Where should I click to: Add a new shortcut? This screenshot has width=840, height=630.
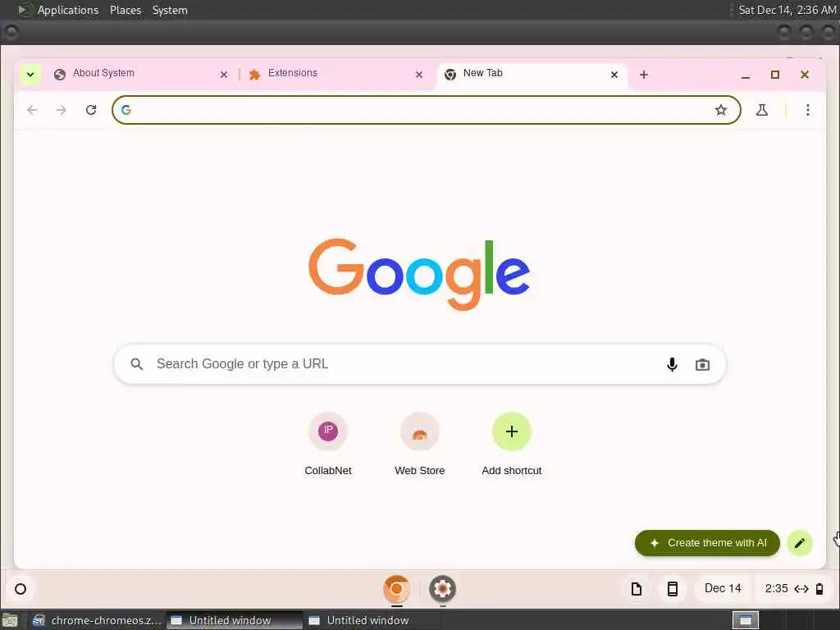(x=512, y=444)
